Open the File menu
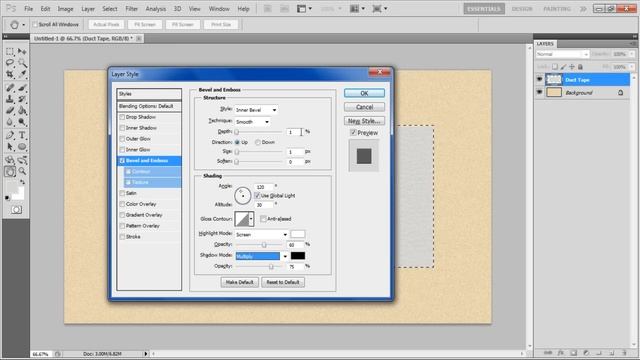The width and height of the screenshot is (640, 360). coord(29,9)
